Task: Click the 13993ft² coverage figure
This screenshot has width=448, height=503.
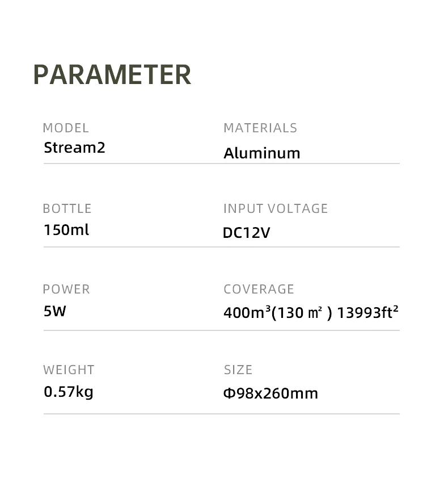Action: (x=367, y=313)
